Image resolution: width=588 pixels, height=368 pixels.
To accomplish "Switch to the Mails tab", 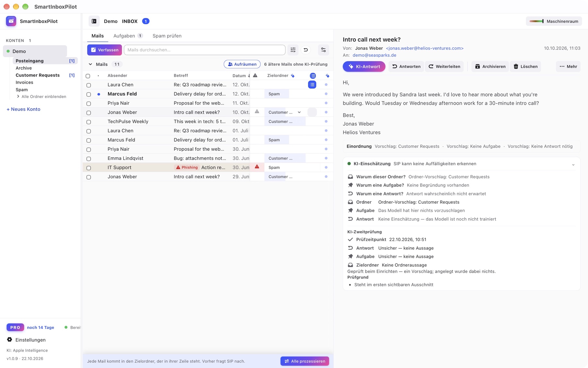I will coord(98,36).
